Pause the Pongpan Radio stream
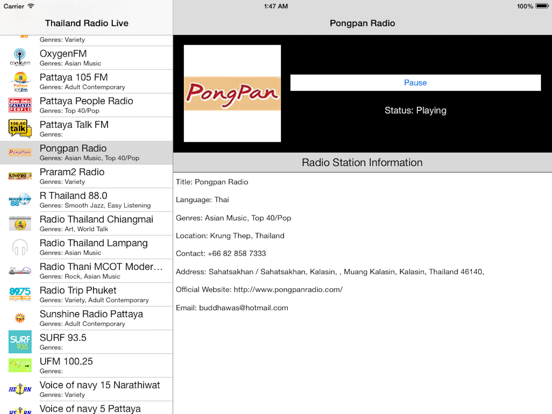The image size is (552, 414). tap(415, 82)
